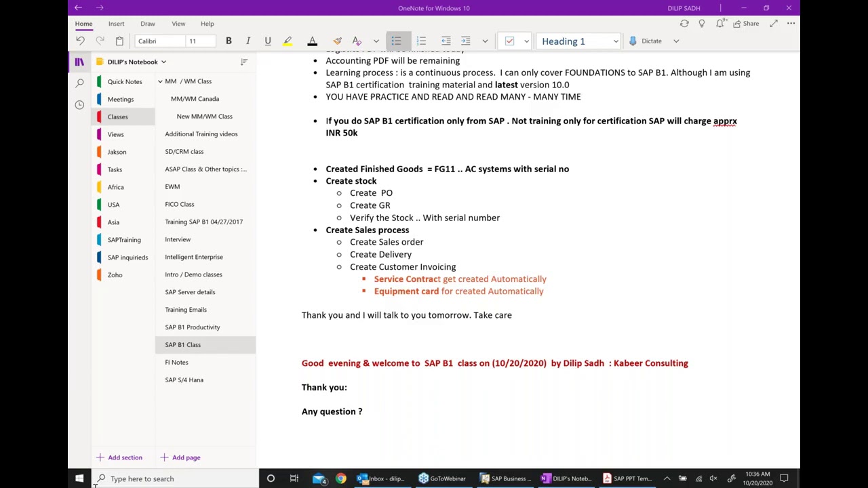Click the Add page button

(180, 457)
